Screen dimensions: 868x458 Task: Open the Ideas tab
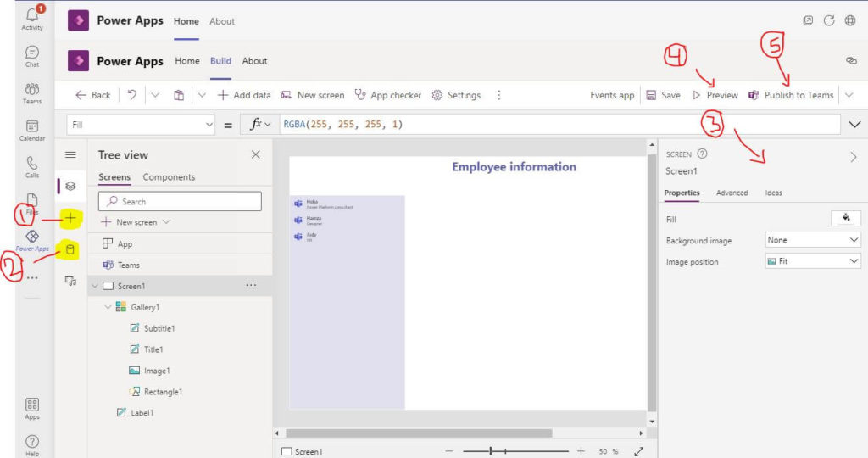773,193
